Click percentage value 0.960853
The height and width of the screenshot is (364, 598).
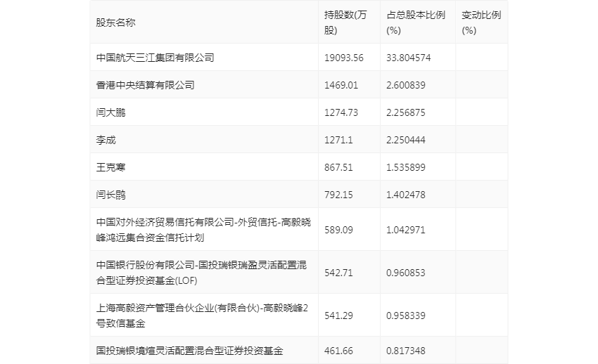(406, 273)
